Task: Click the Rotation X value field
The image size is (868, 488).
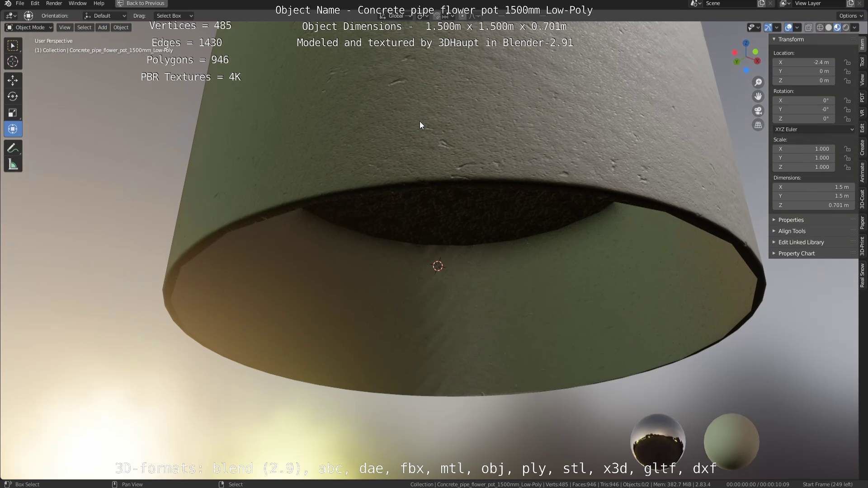Action: (804, 100)
